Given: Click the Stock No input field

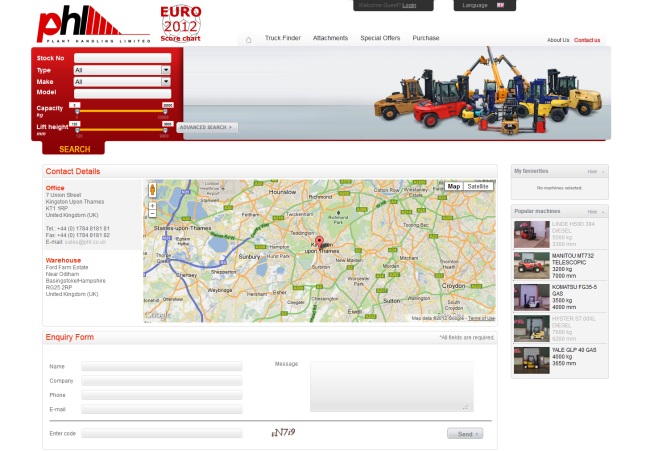Looking at the screenshot, I should pos(122,58).
